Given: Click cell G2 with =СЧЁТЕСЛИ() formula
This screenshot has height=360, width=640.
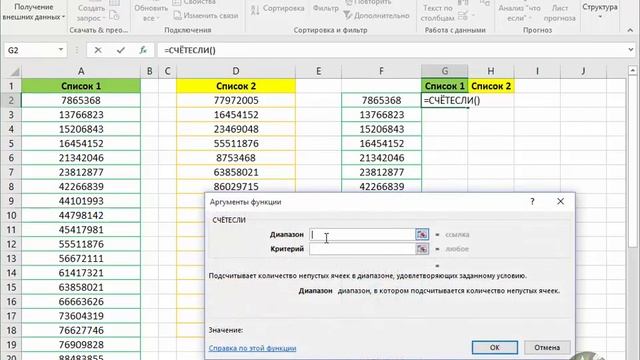Looking at the screenshot, I should click(444, 100).
